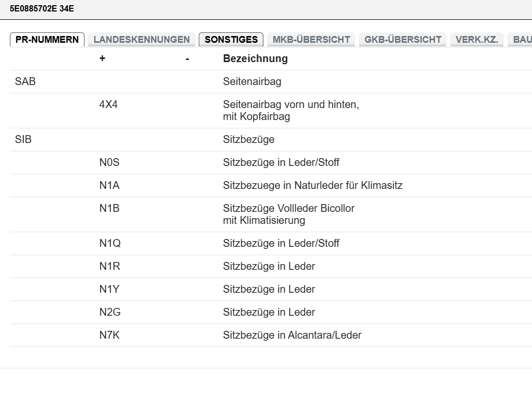Image resolution: width=532 pixels, height=406 pixels.
Task: Select the N7K Alcantara/Leder row
Action: pyautogui.click(x=271, y=336)
